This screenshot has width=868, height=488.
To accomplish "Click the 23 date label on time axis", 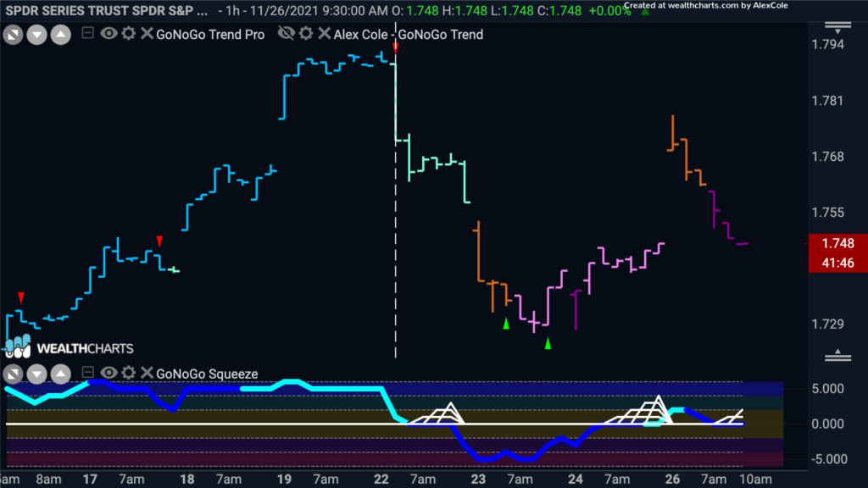I will (x=478, y=480).
